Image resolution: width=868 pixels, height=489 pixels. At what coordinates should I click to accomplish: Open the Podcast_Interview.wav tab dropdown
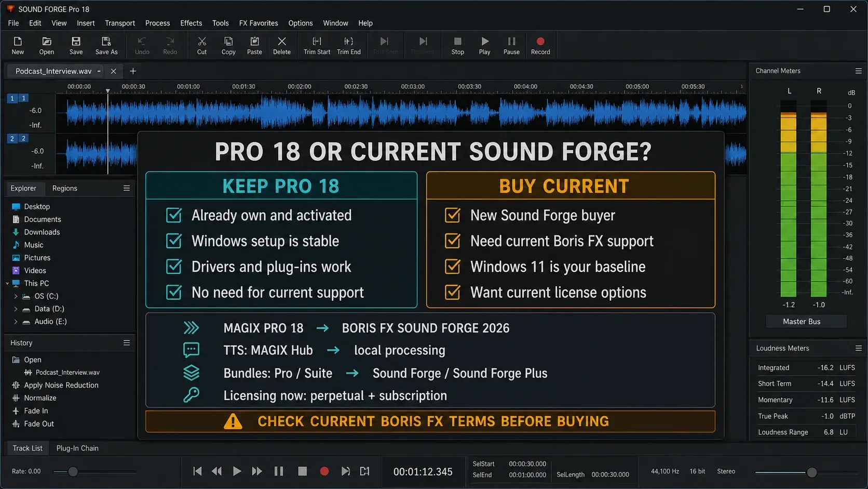click(99, 71)
